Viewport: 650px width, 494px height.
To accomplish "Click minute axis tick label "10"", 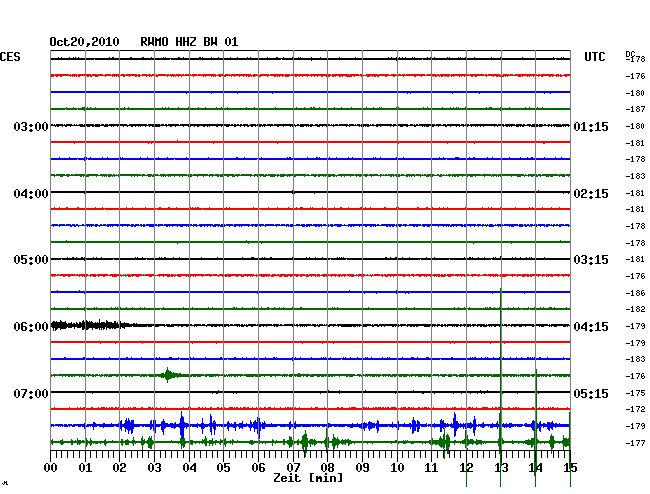I will [397, 468].
